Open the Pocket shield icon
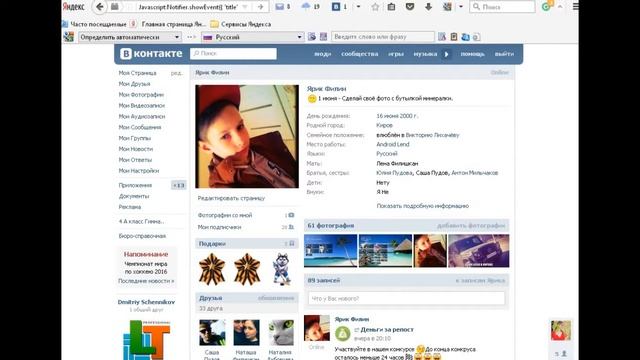This screenshot has width=640, height=360. pos(410,7)
